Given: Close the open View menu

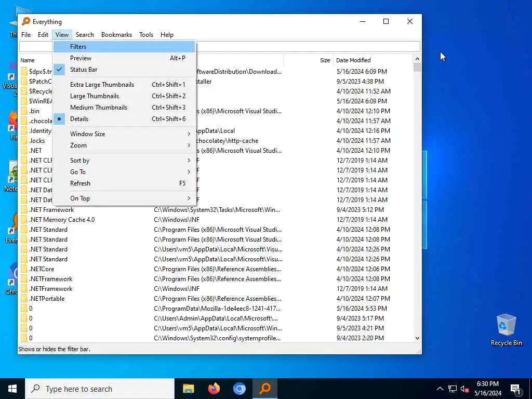Looking at the screenshot, I should [x=62, y=35].
